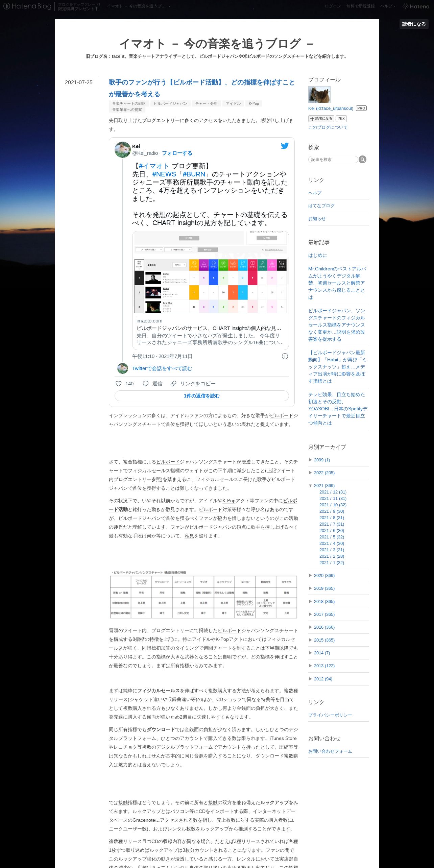Click the upgrade promo link in header

(x=79, y=6)
